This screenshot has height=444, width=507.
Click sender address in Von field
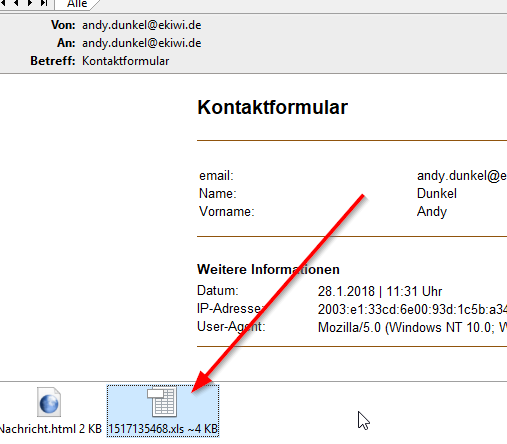click(142, 25)
